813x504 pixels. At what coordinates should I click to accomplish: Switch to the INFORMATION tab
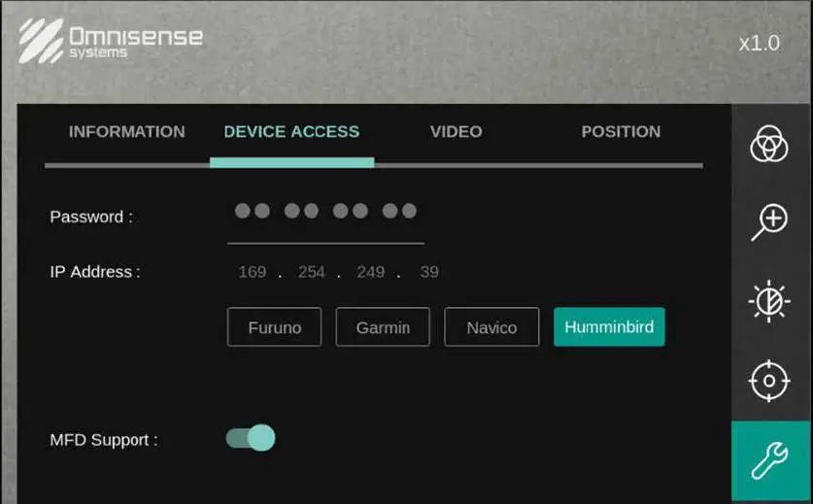point(127,132)
